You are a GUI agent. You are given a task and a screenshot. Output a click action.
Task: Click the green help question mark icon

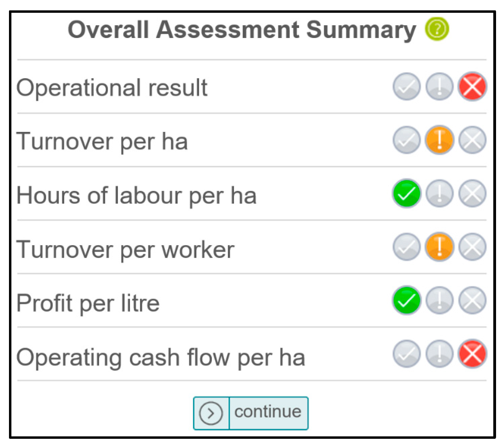437,29
